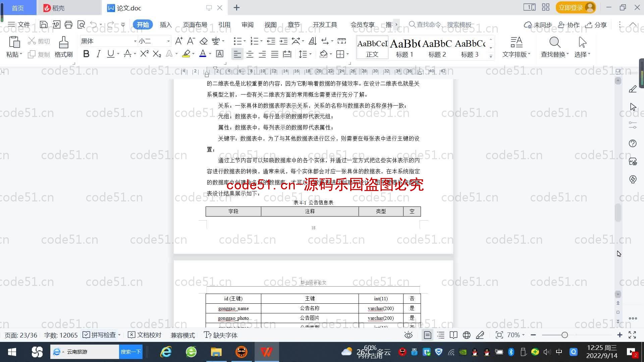Increase font size with A+ icon
Viewport: 644px width, 362px height.
pos(179,41)
